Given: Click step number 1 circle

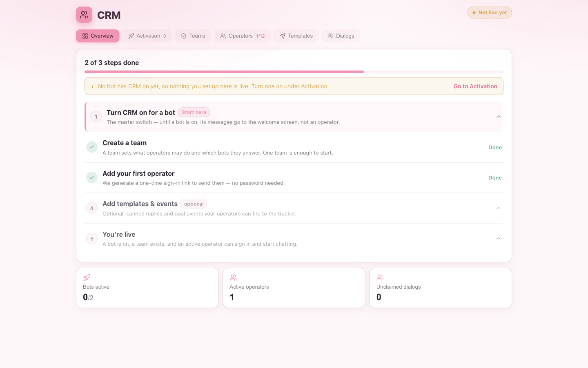Looking at the screenshot, I should [96, 117].
